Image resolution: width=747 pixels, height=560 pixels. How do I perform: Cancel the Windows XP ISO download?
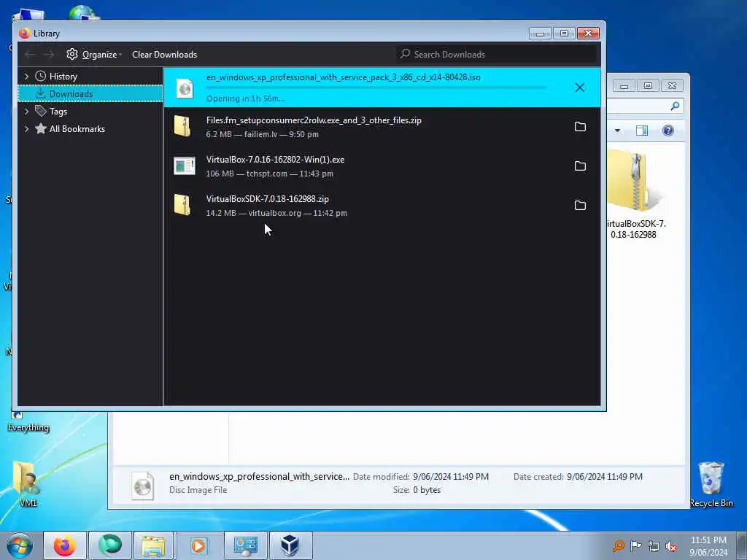click(579, 87)
